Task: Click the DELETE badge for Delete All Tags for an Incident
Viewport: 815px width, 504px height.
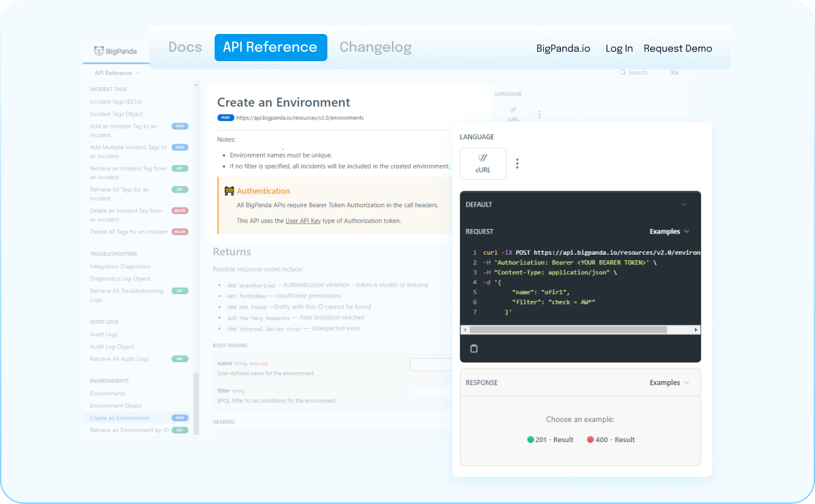Action: click(179, 232)
